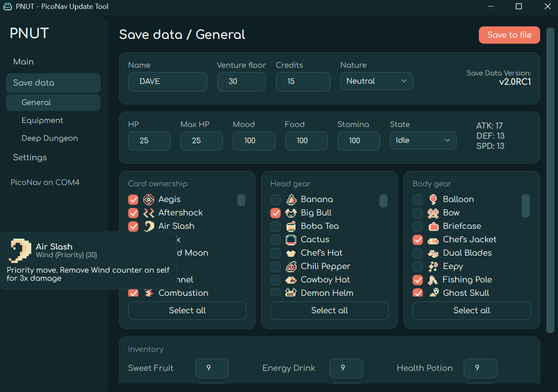Click the Cowboy Hat icon
This screenshot has width=558, height=392.
click(291, 280)
